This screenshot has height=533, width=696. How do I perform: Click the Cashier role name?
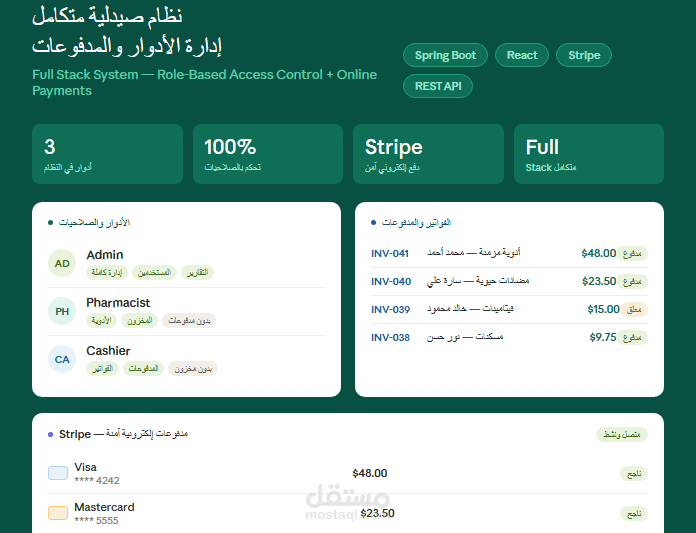[x=108, y=351]
